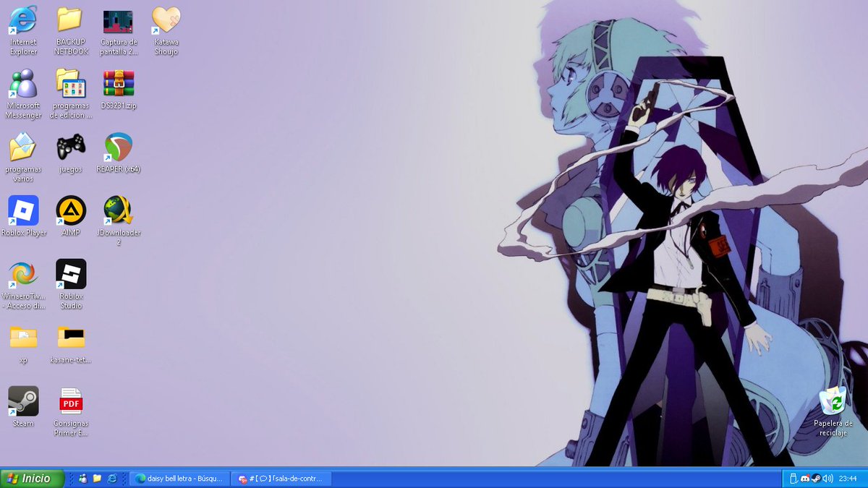Open Discord from the system tray

pyautogui.click(x=805, y=479)
